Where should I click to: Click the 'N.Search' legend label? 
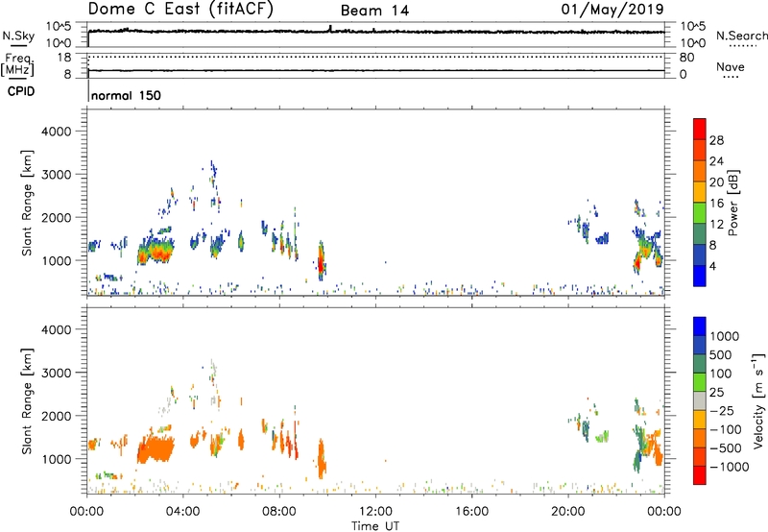[742, 36]
